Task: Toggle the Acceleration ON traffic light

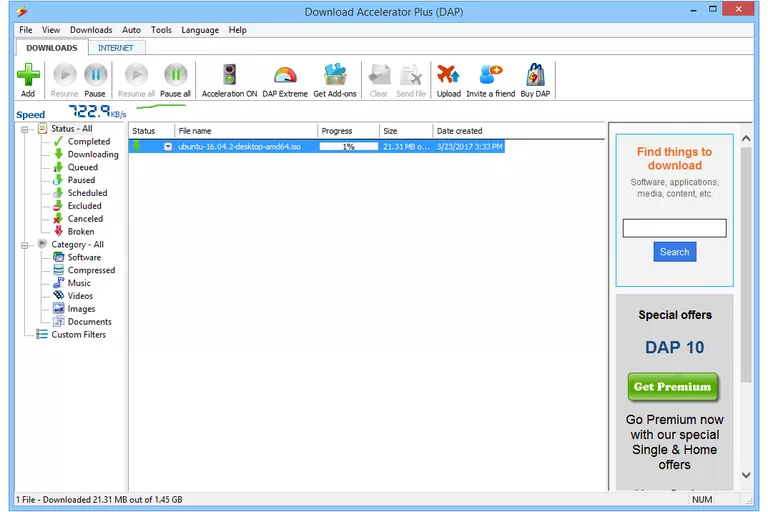Action: 229,75
